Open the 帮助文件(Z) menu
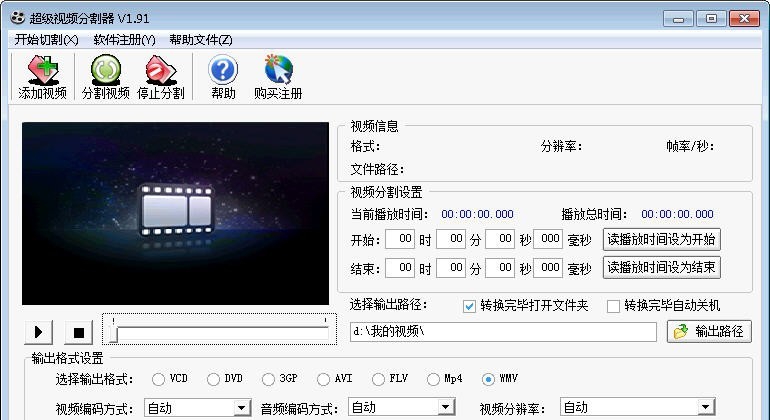Image resolution: width=770 pixels, height=420 pixels. click(201, 40)
